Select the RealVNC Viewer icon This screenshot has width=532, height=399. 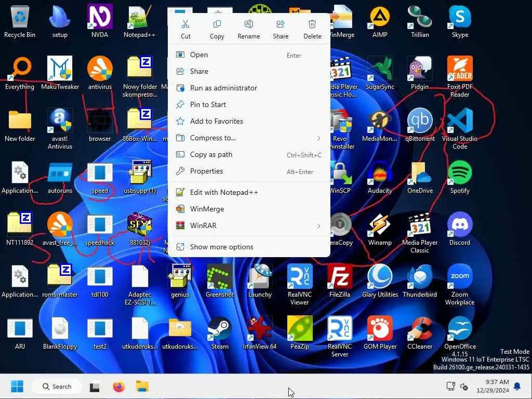tap(300, 284)
